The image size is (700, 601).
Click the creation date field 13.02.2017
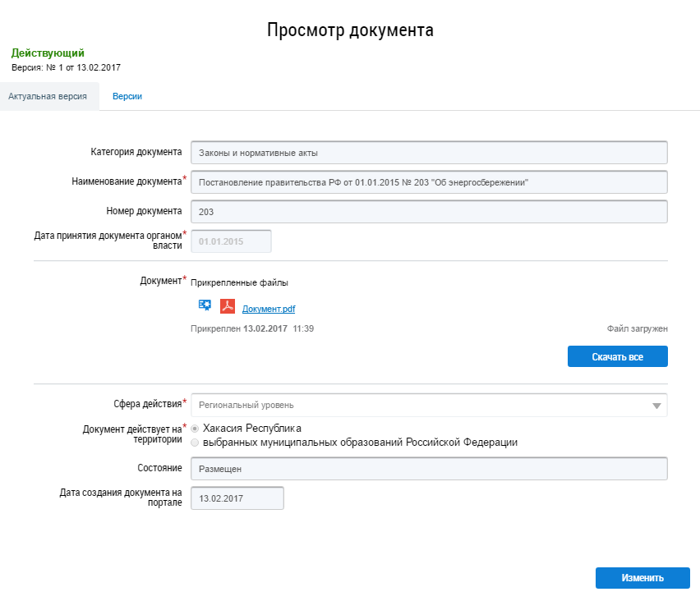coord(237,498)
